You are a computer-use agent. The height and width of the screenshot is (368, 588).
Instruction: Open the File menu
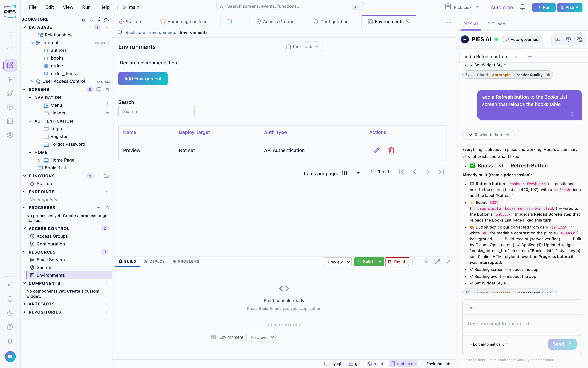tap(33, 7)
